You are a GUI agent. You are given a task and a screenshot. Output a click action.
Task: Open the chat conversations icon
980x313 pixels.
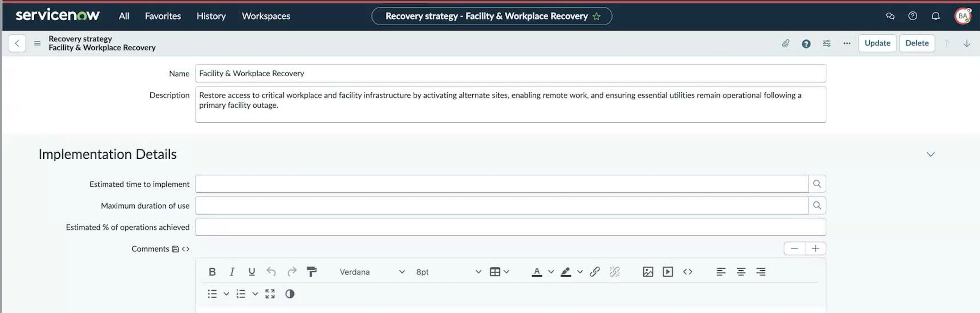click(890, 16)
